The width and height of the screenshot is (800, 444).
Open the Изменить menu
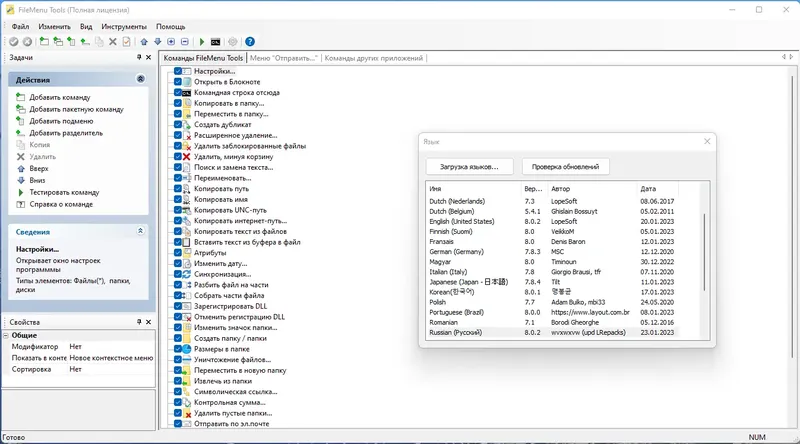[x=54, y=27]
